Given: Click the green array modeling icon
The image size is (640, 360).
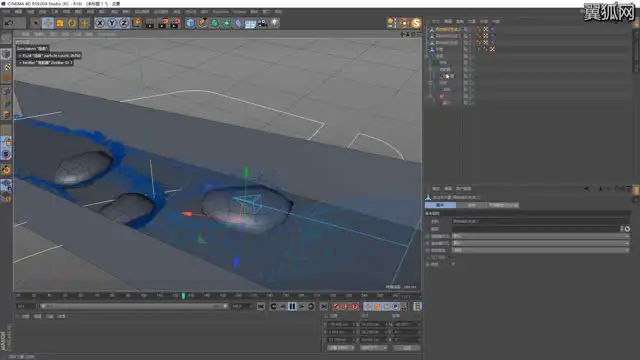Looking at the screenshot, I should pyautogui.click(x=227, y=23).
